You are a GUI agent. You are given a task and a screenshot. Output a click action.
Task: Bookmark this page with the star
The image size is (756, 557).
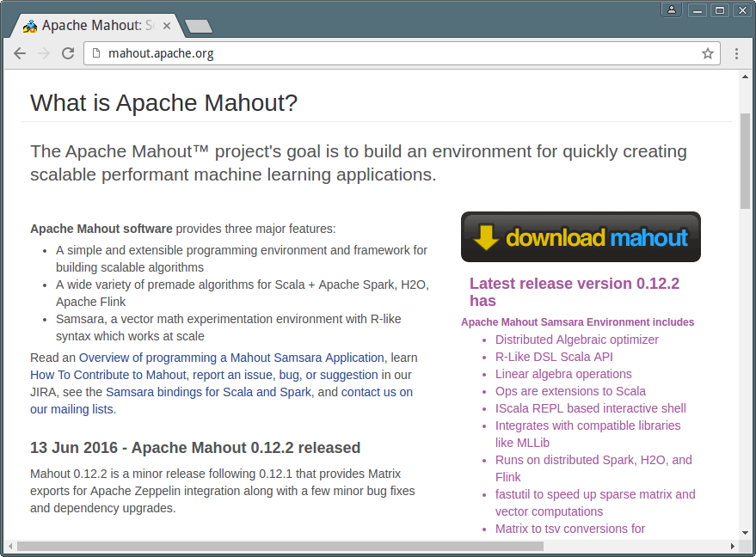point(708,53)
